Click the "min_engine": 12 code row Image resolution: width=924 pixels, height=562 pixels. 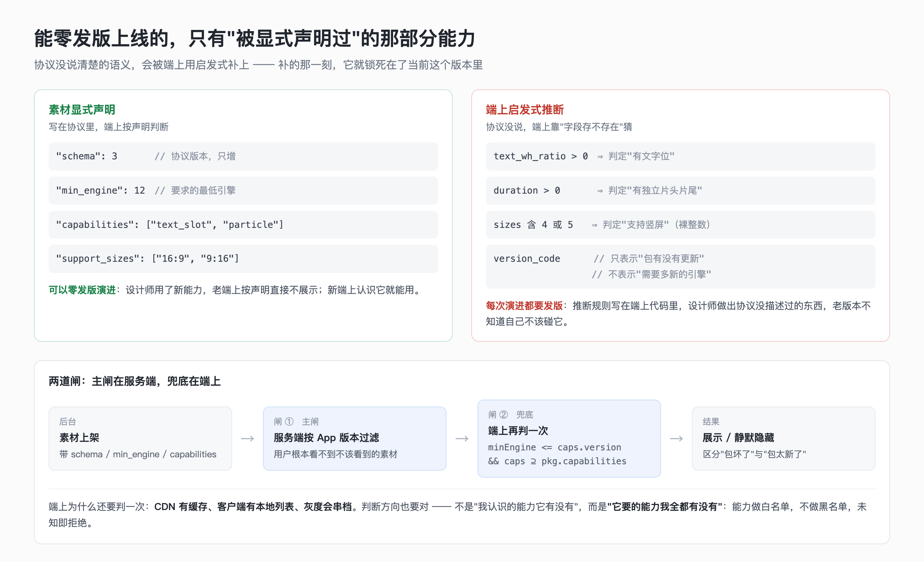coord(243,191)
